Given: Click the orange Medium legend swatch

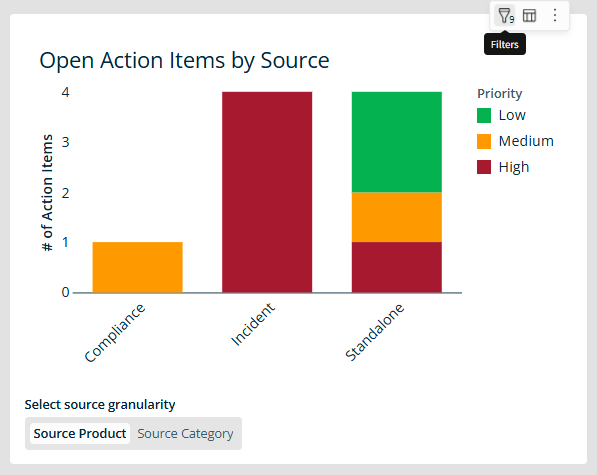Looking at the screenshot, I should point(484,141).
